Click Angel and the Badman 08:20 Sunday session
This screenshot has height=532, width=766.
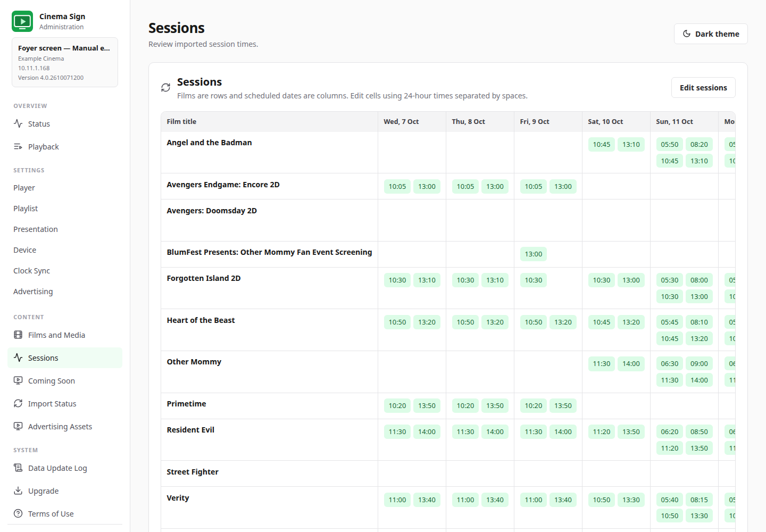(699, 145)
